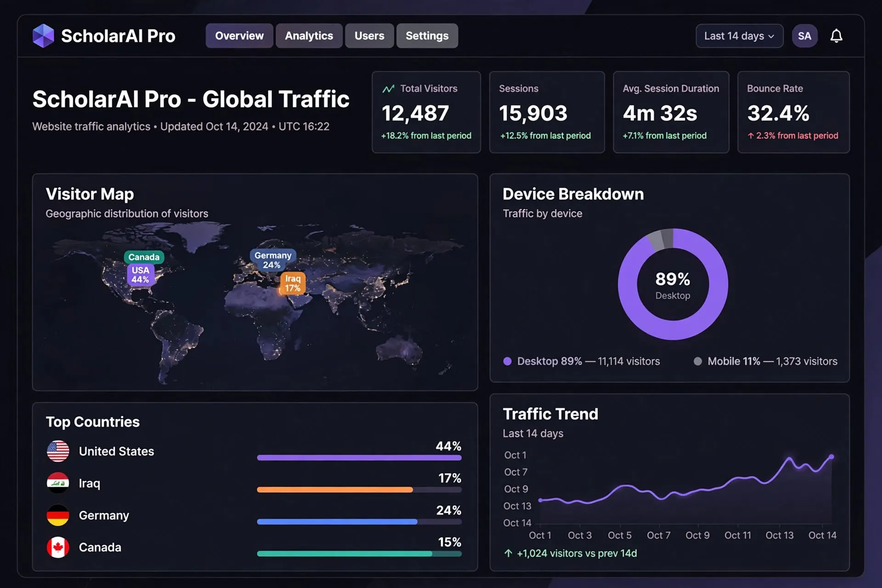The width and height of the screenshot is (882, 588).
Task: Open the Settings tab
Action: coord(427,36)
